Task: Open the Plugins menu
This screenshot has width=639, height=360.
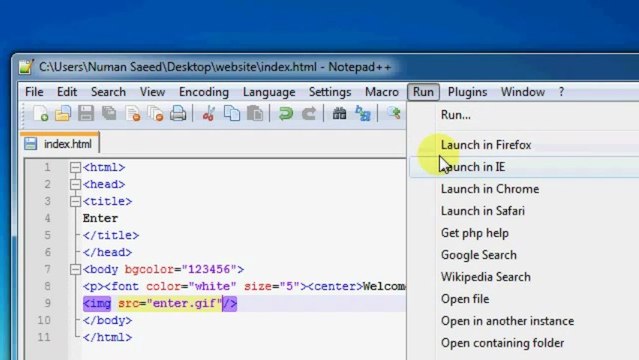Action: tap(467, 92)
